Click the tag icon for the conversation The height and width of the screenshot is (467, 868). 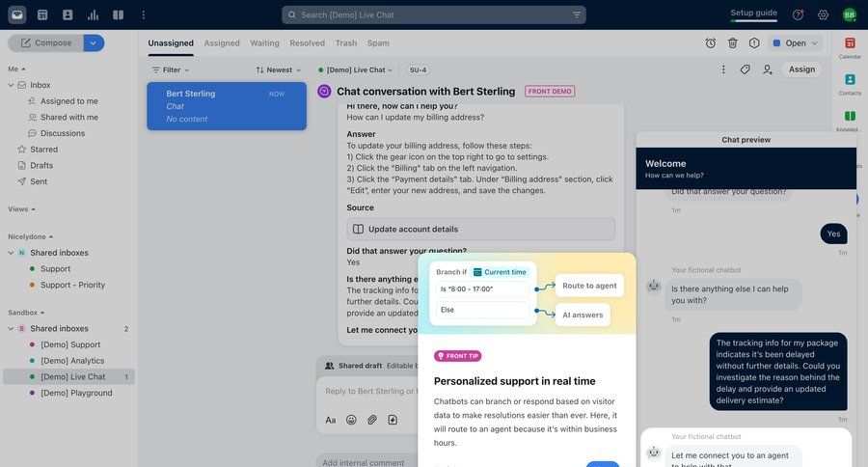[746, 69]
